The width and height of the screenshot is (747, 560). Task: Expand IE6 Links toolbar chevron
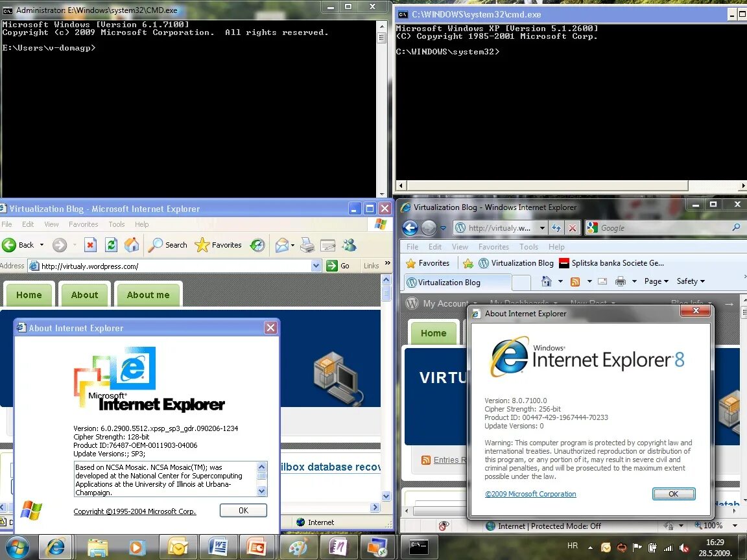[x=387, y=263]
